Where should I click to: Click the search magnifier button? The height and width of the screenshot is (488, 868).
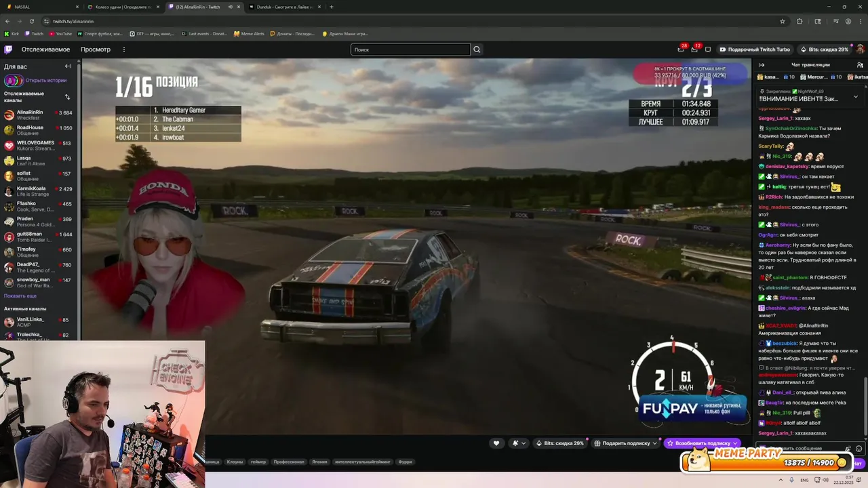click(x=477, y=49)
